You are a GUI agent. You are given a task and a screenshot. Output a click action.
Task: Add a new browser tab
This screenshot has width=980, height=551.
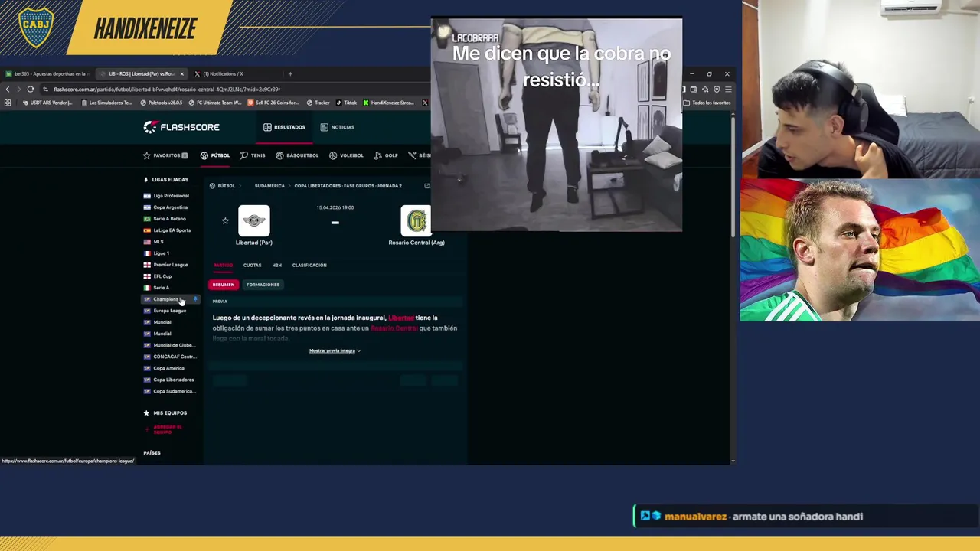point(290,74)
